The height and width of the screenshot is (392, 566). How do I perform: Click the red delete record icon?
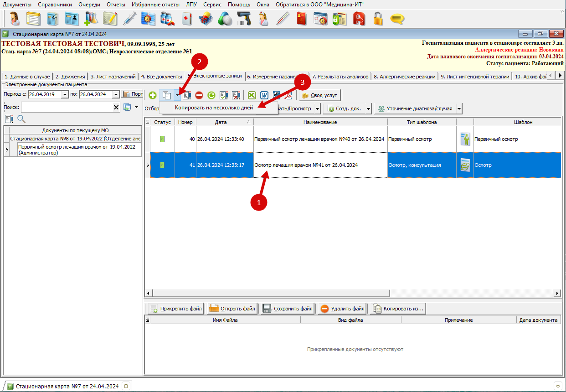tap(199, 95)
